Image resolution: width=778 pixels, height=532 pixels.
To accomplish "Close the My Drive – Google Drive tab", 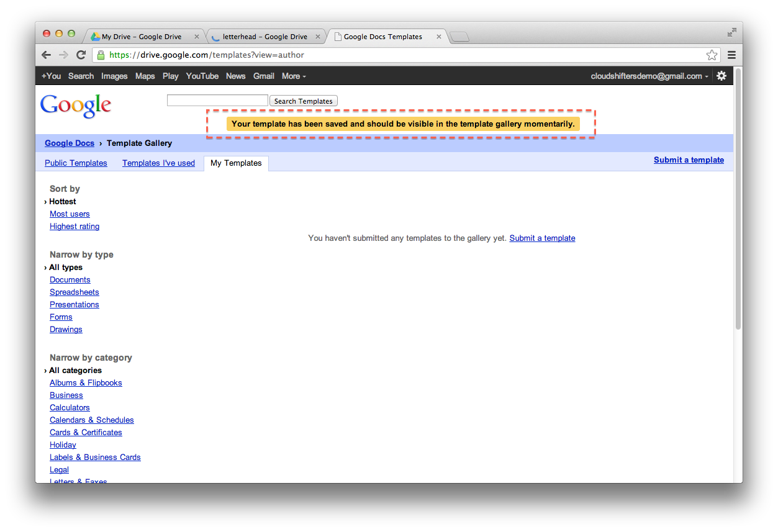I will pyautogui.click(x=197, y=37).
